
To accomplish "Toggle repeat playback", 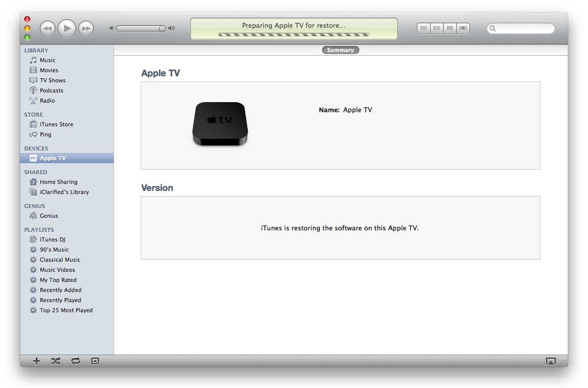I will pyautogui.click(x=76, y=361).
